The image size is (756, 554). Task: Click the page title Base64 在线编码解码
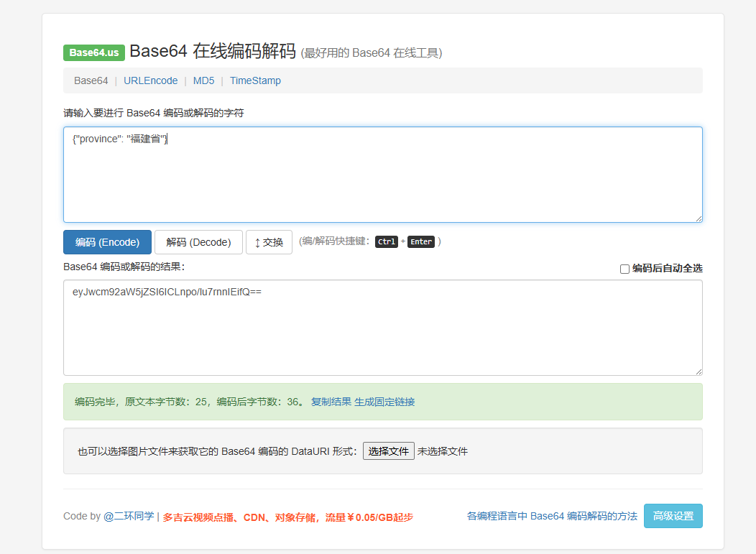[213, 50]
